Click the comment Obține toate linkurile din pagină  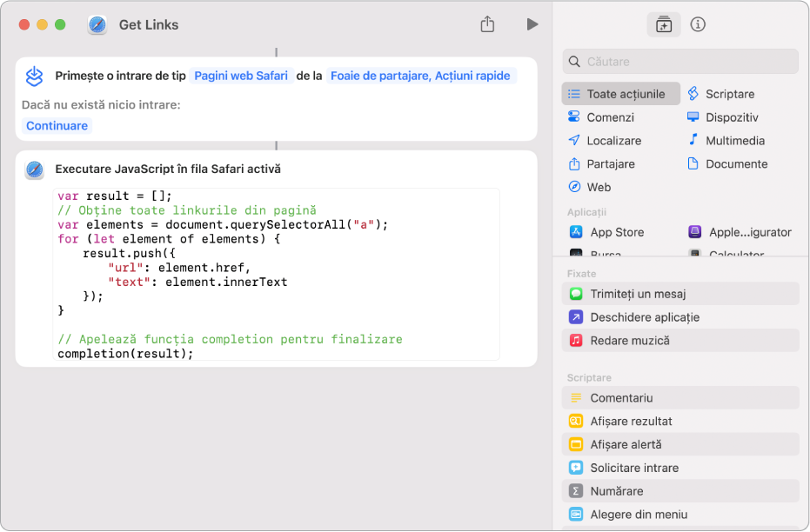187,210
